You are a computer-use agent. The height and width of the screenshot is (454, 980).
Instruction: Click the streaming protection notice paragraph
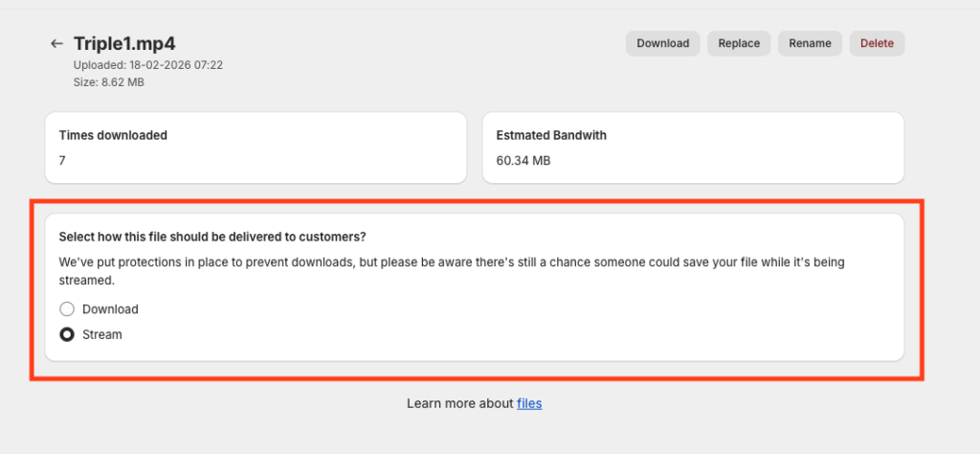452,271
